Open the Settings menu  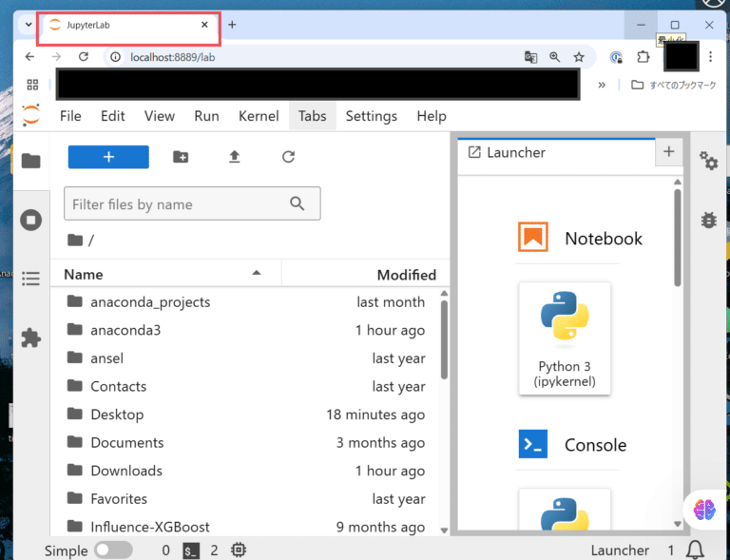[371, 116]
